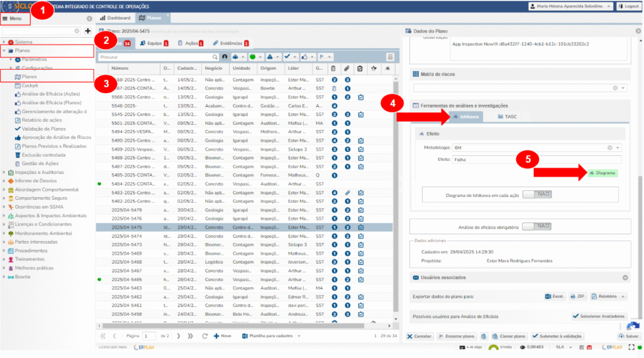This screenshot has width=644, height=358.
Task: Open Cockpit in the sidebar
Action: [x=30, y=85]
